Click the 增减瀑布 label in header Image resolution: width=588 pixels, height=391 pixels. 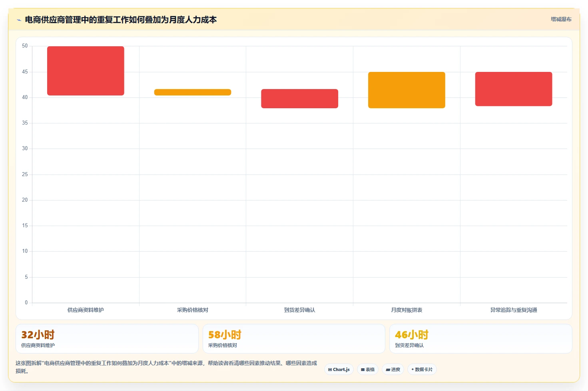click(x=561, y=19)
